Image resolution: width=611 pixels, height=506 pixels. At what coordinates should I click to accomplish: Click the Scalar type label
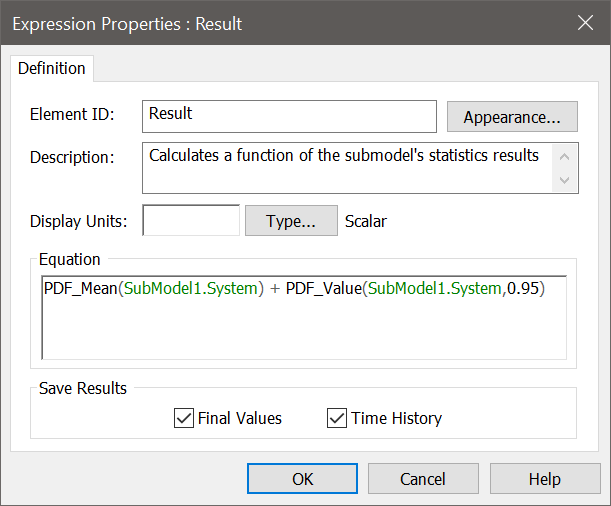click(366, 221)
